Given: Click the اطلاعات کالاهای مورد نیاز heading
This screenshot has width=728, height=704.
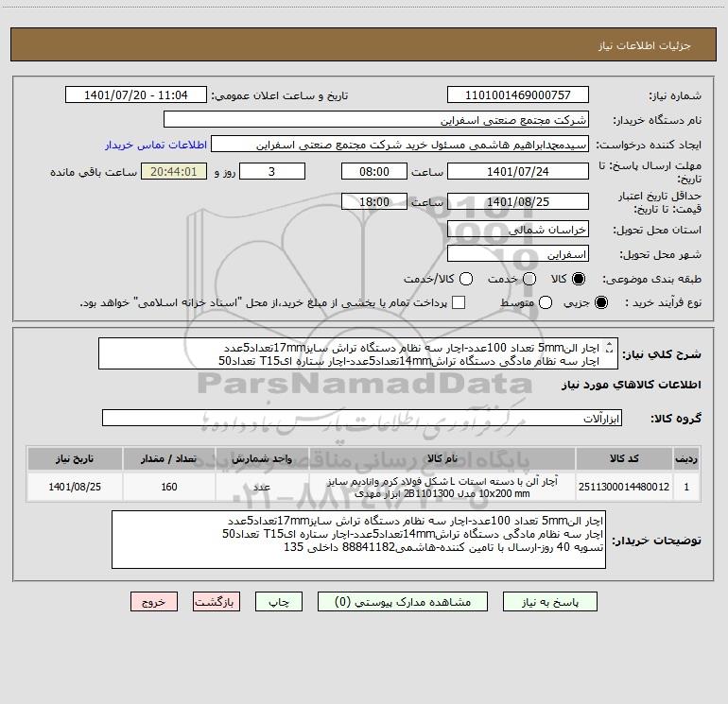Looking at the screenshot, I should point(632,385).
